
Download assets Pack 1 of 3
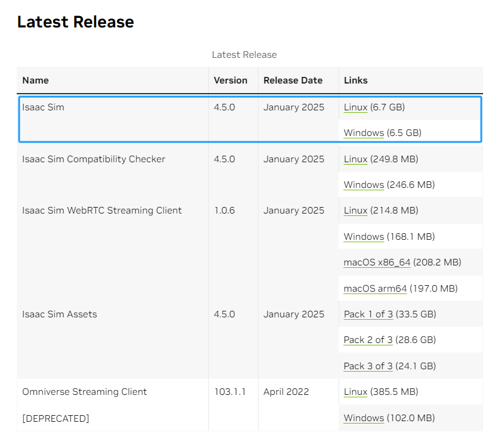coord(368,314)
